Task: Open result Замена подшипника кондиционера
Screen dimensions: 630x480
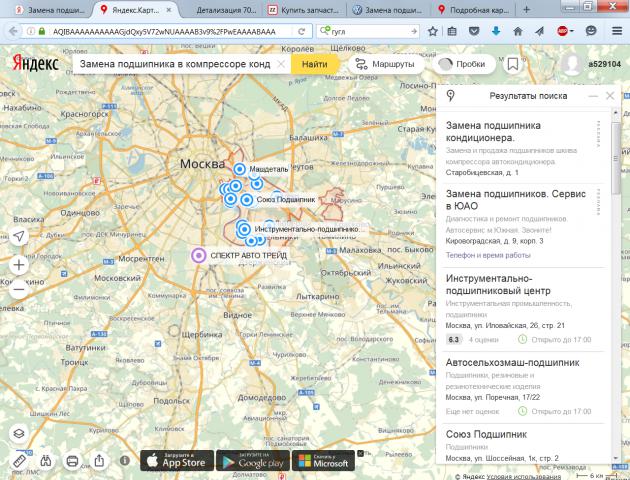Action: click(x=493, y=131)
